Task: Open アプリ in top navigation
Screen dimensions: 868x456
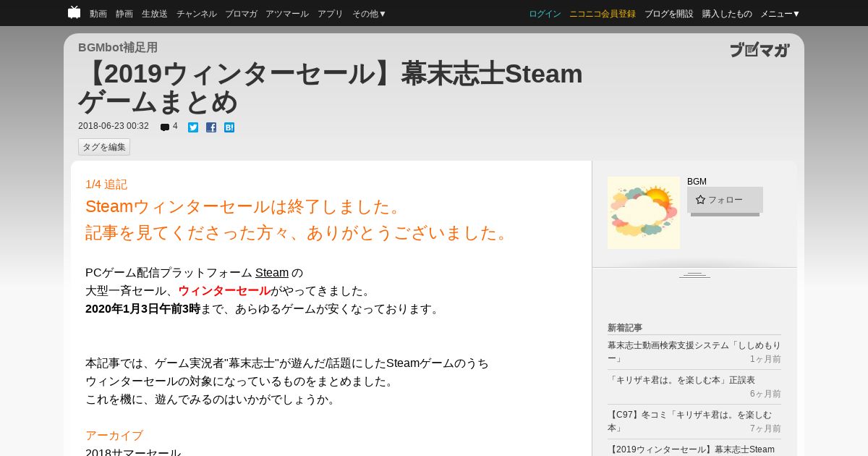Action: [331, 14]
